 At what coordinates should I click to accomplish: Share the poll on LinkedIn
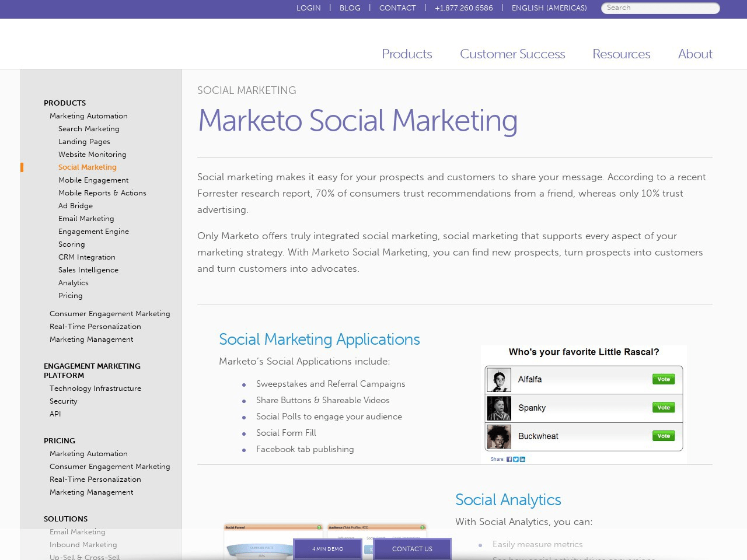(522, 459)
